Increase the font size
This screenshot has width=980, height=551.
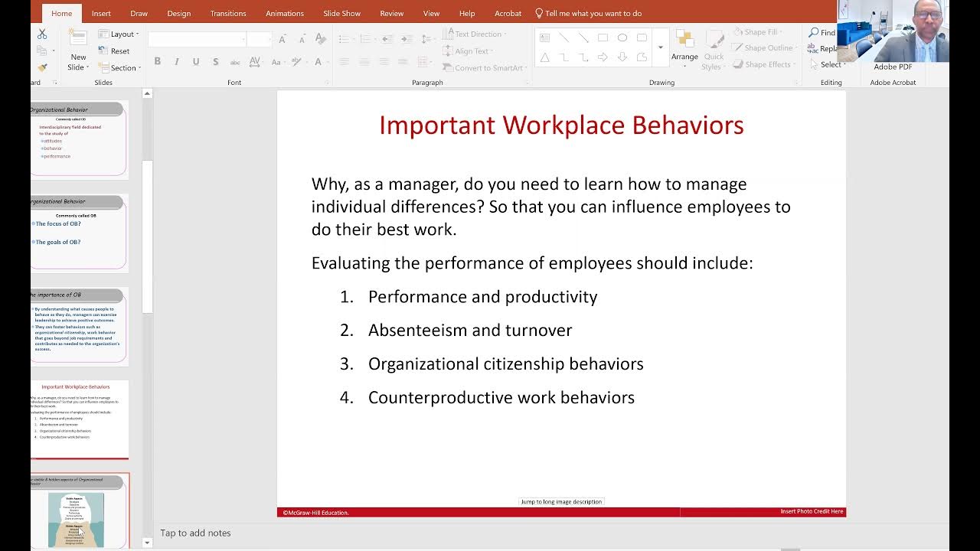(x=283, y=39)
